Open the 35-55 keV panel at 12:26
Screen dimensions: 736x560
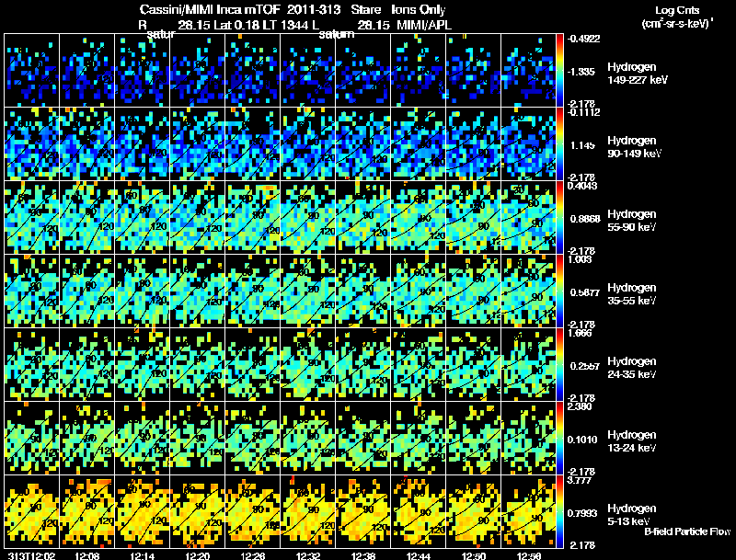coord(252,291)
